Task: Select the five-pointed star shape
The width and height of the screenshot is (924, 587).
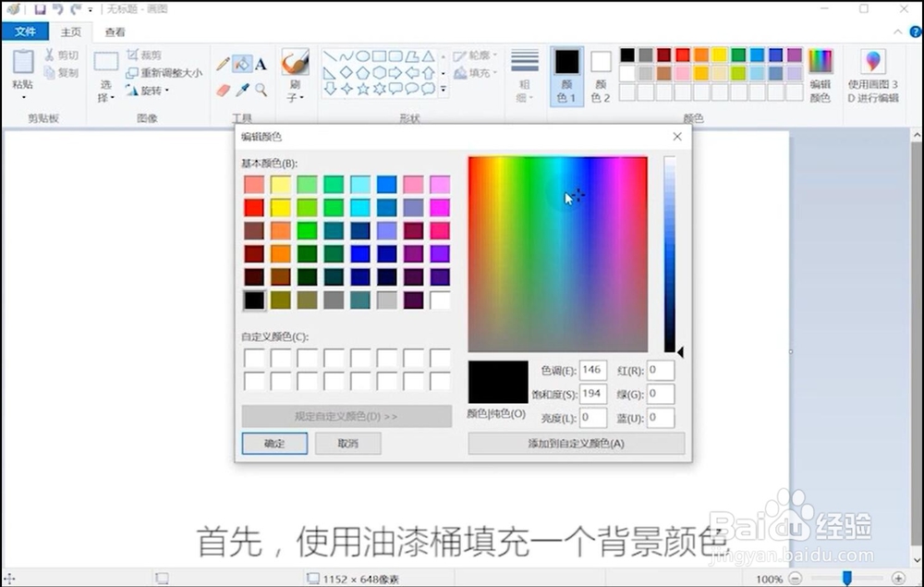Action: coord(363,89)
